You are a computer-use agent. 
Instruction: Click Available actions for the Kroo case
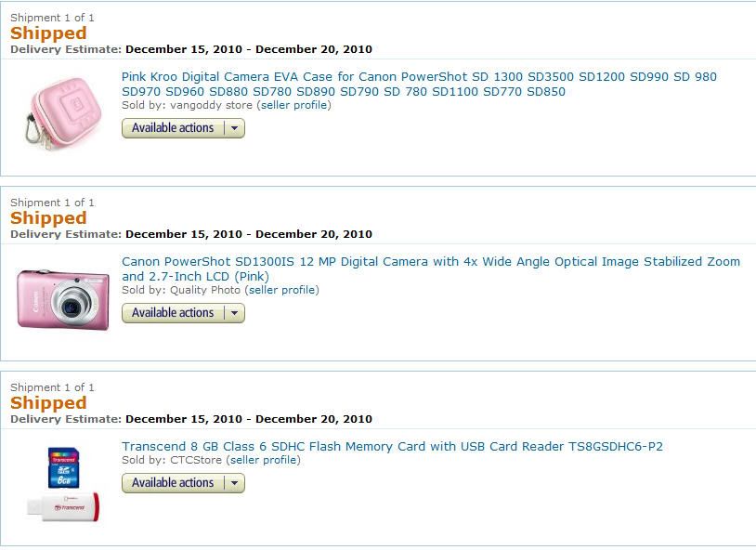[173, 128]
